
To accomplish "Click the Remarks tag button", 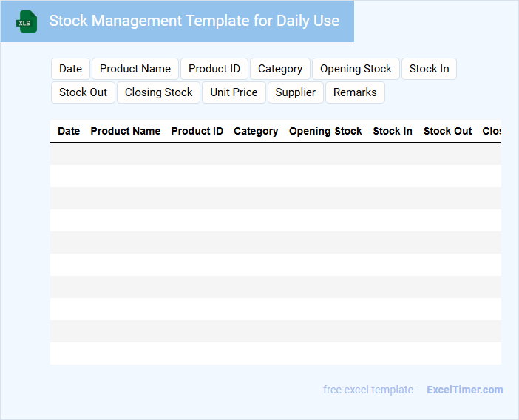I will pos(355,92).
